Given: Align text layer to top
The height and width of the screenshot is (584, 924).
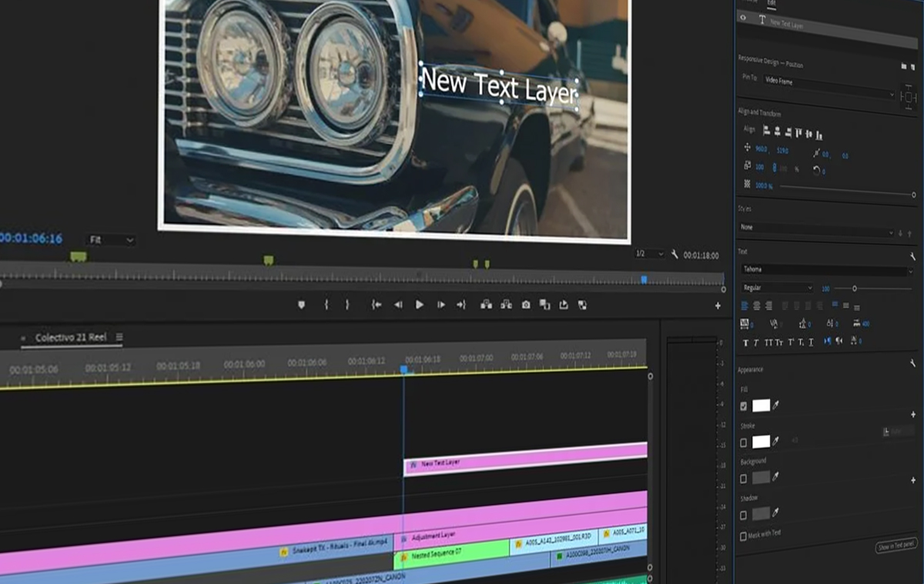Looking at the screenshot, I should coord(798,132).
